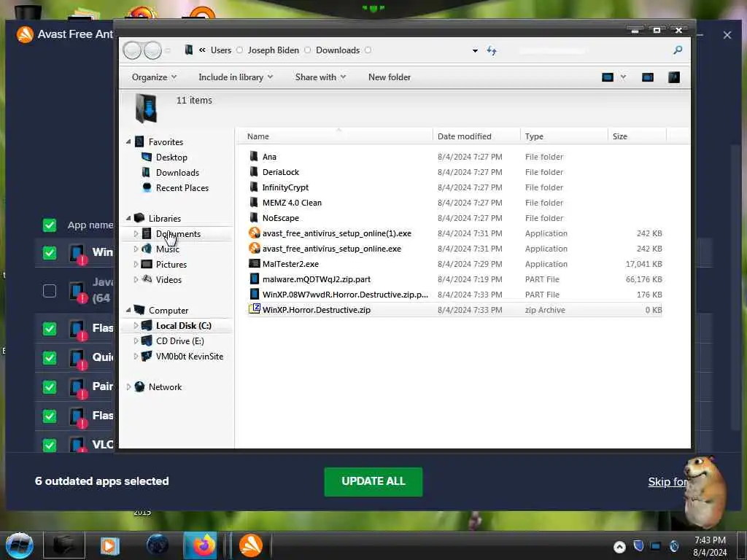The image size is (747, 560).
Task: Click the Desktop icon under Favorites
Action: (x=146, y=157)
